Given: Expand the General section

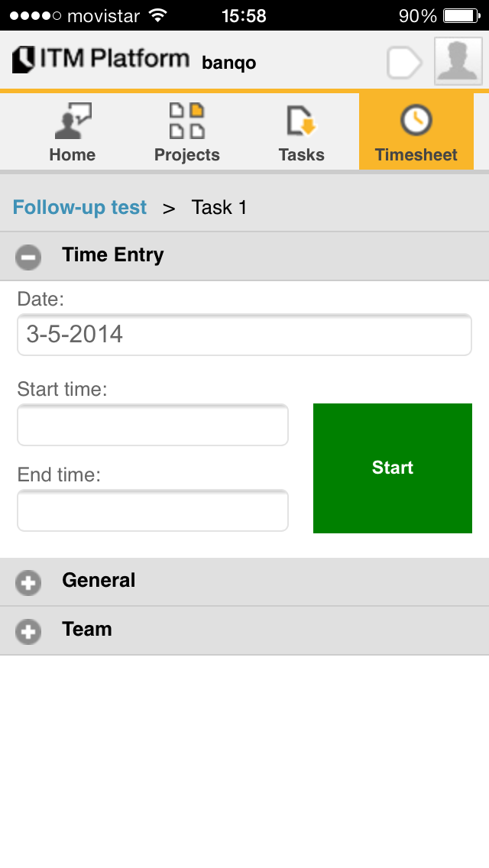Looking at the screenshot, I should pyautogui.click(x=28, y=583).
